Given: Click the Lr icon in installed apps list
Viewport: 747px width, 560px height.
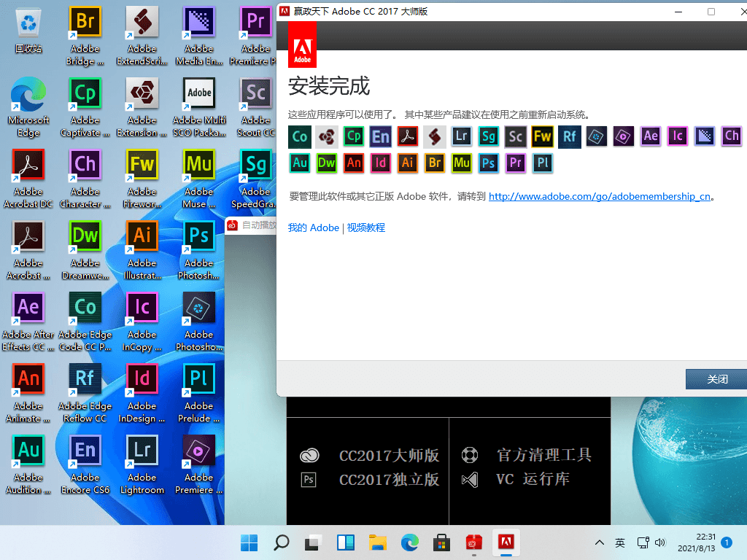Looking at the screenshot, I should [x=462, y=136].
